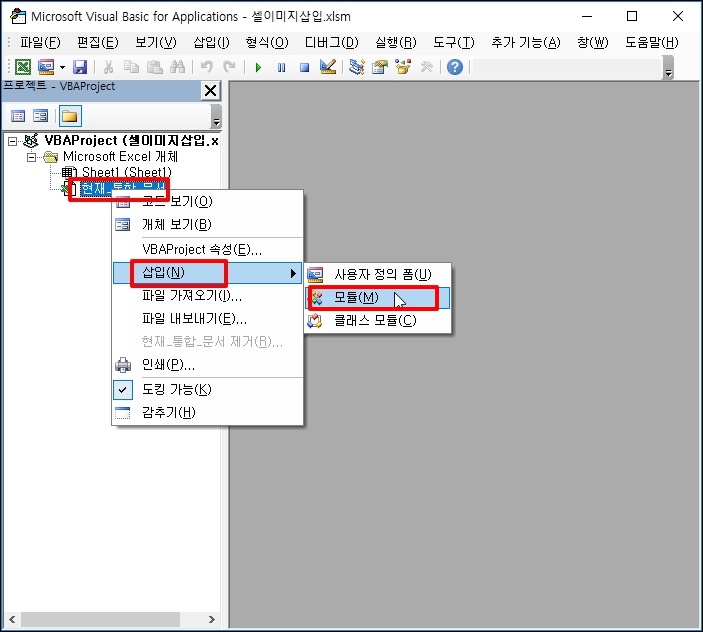Viewport: 703px width, 632px height.
Task: Click the project panel horizontal scrollbar thumb
Action: (100, 619)
